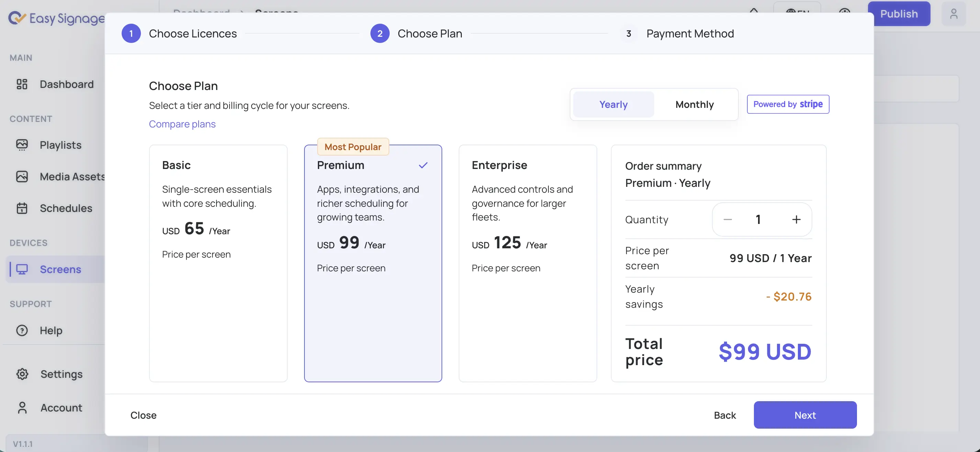Click the Publish button
Viewport: 980px width, 452px height.
pyautogui.click(x=899, y=14)
